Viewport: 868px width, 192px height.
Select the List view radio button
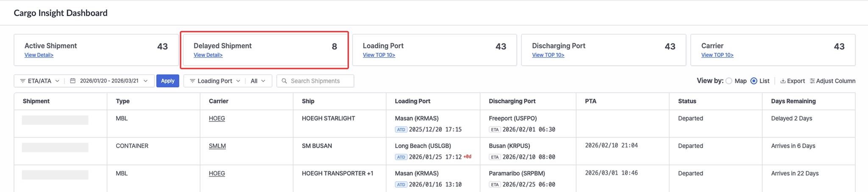(x=754, y=81)
